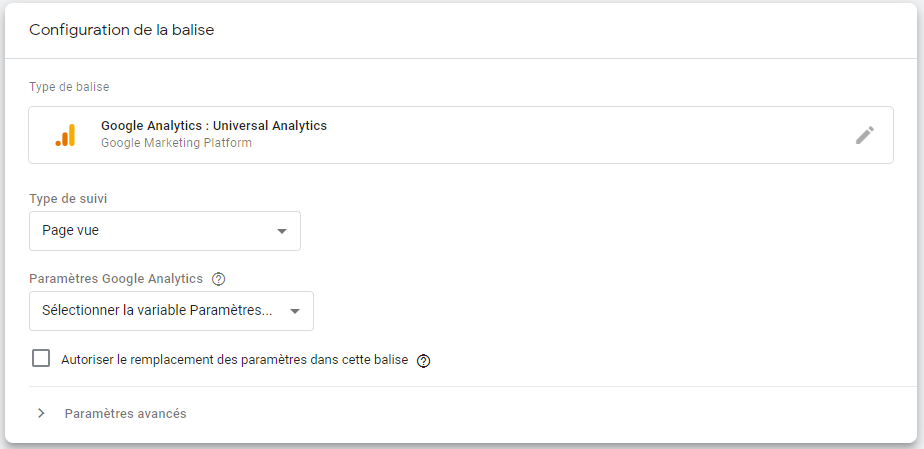Open the Type de suivi dropdown arrow
Screen dimensions: 924x449
[281, 231]
